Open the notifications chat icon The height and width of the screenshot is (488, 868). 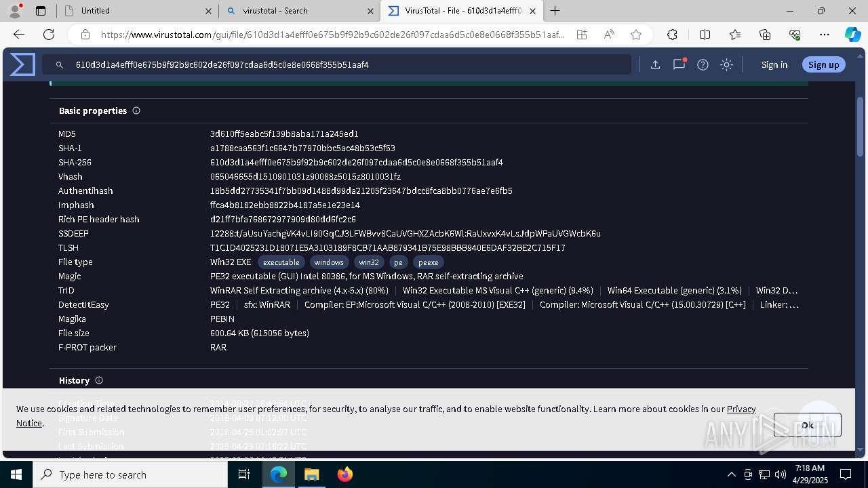point(679,65)
